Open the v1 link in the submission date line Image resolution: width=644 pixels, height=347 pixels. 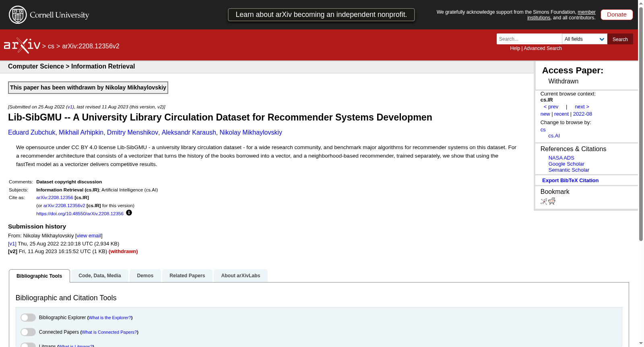70,107
